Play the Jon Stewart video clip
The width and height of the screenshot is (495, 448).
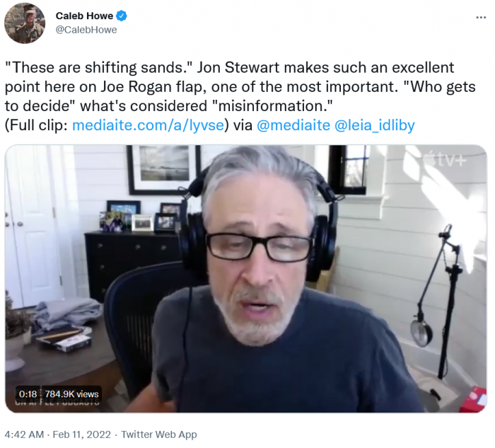(246, 279)
